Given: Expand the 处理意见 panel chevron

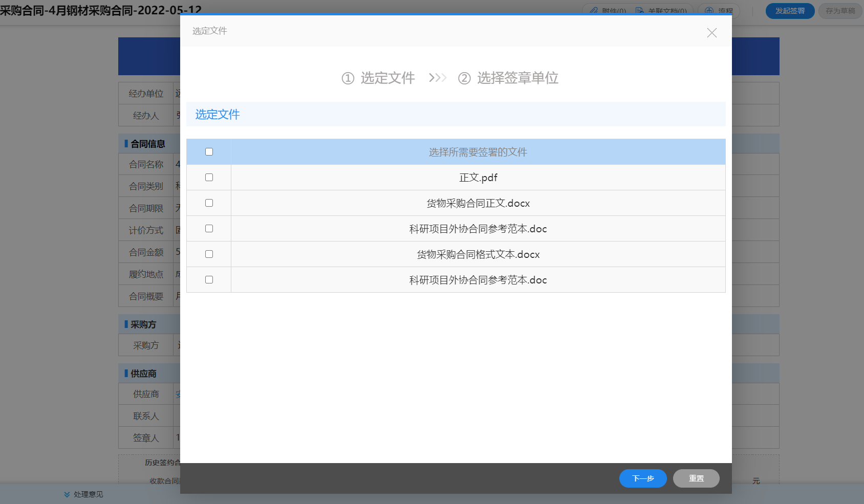Looking at the screenshot, I should [67, 494].
